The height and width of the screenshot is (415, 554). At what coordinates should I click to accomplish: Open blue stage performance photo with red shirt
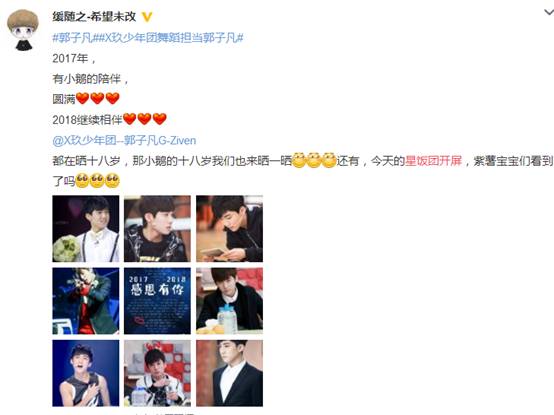click(86, 301)
